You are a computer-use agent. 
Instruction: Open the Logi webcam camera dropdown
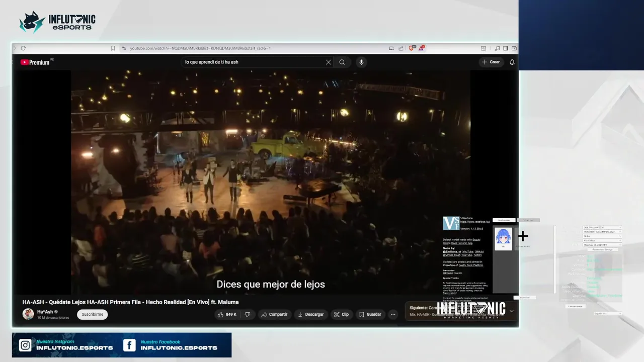pyautogui.click(x=602, y=227)
